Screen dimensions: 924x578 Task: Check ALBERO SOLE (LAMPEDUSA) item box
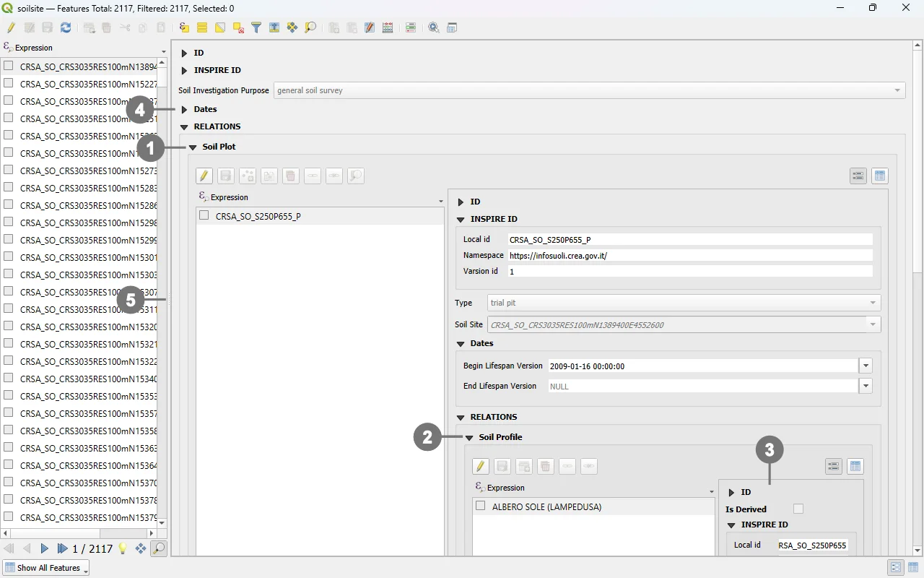[481, 506]
